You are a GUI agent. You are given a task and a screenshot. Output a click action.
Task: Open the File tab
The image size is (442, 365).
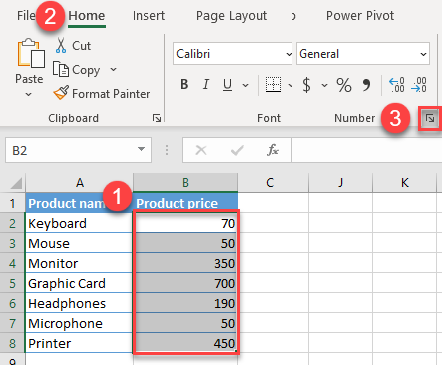(x=26, y=15)
